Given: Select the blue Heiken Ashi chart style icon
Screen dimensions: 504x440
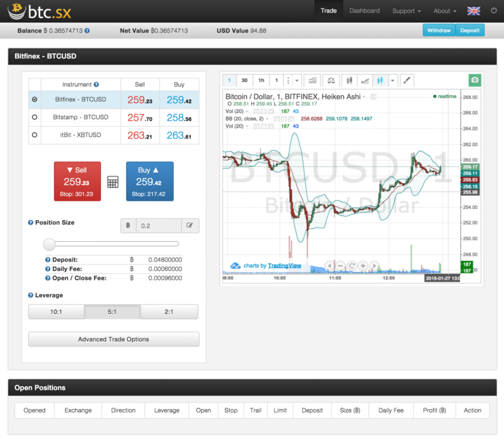Looking at the screenshot, I should pyautogui.click(x=380, y=80).
